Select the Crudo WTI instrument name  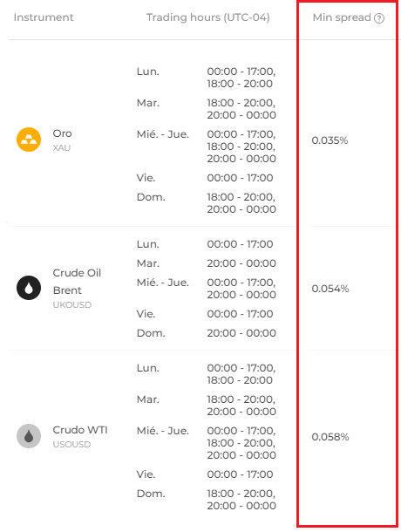coord(80,430)
